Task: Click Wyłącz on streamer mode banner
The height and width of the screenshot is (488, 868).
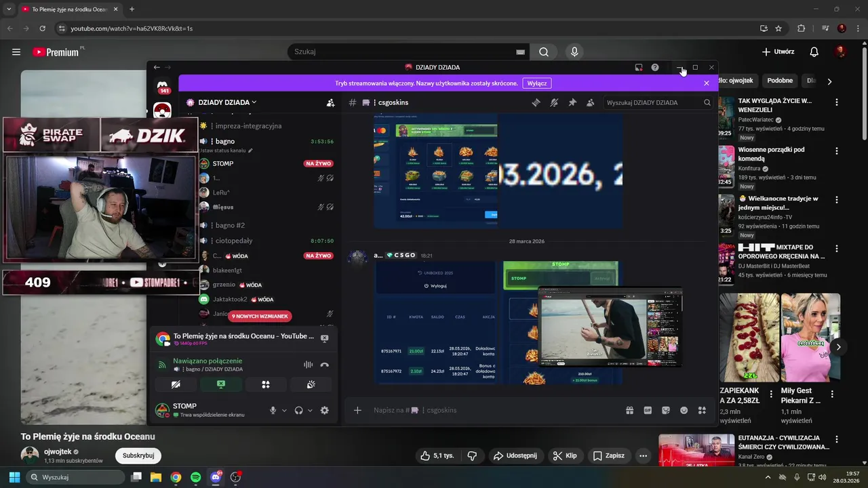Action: (537, 83)
